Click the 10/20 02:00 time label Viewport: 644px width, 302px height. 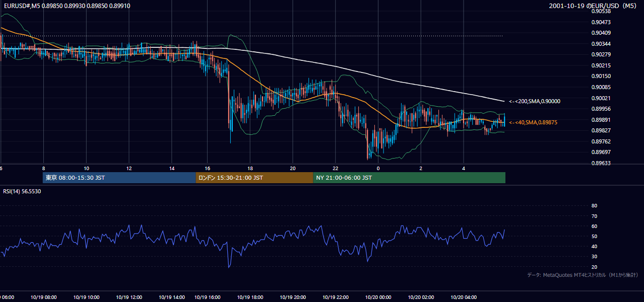click(x=421, y=297)
